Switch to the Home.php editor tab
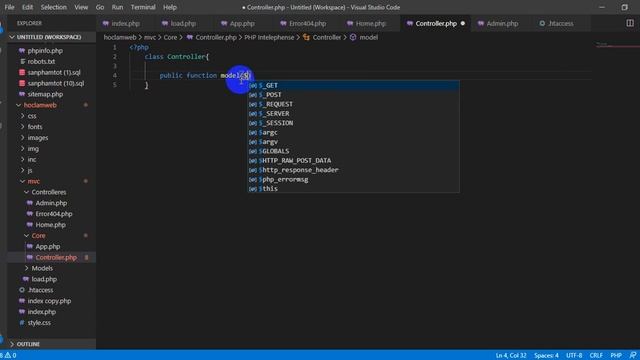 click(x=370, y=24)
